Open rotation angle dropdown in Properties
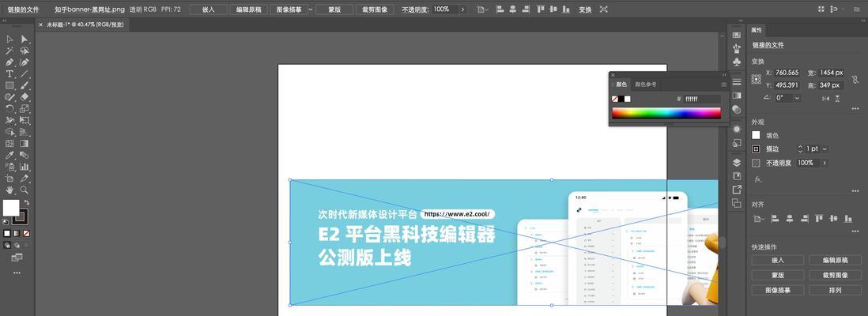The height and width of the screenshot is (316, 868). 797,98
